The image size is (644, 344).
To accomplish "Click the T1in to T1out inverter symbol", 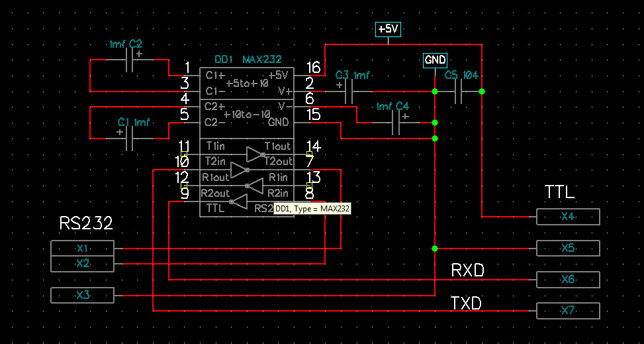I will tap(254, 154).
